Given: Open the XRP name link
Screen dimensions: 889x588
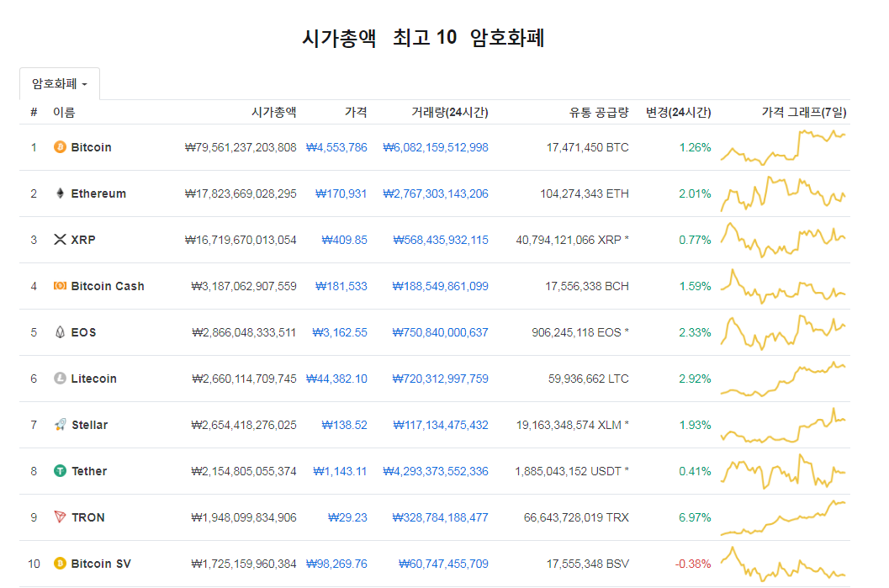Looking at the screenshot, I should [83, 240].
